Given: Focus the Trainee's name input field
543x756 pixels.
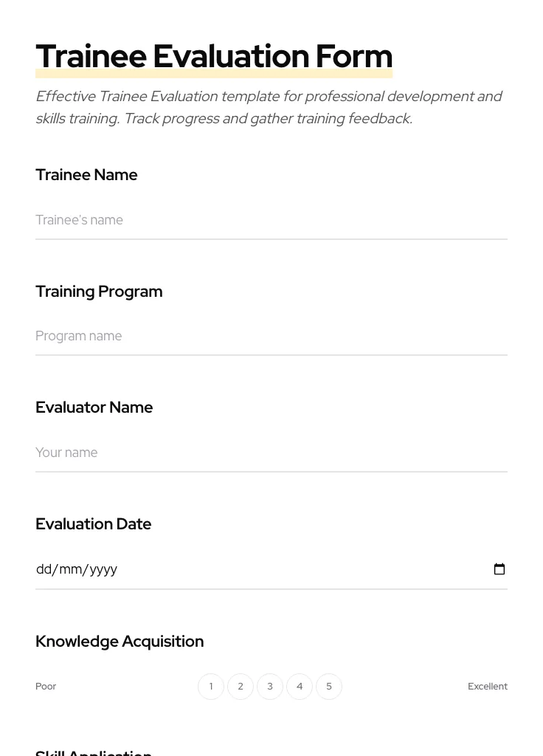Looking at the screenshot, I should pyautogui.click(x=271, y=220).
